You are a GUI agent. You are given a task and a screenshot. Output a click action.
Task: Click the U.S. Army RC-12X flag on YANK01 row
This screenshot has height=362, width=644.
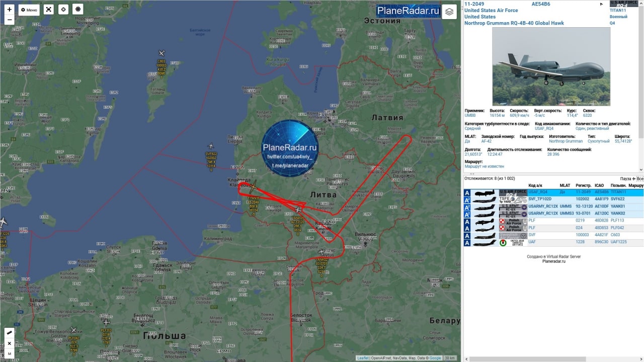pyautogui.click(x=513, y=206)
